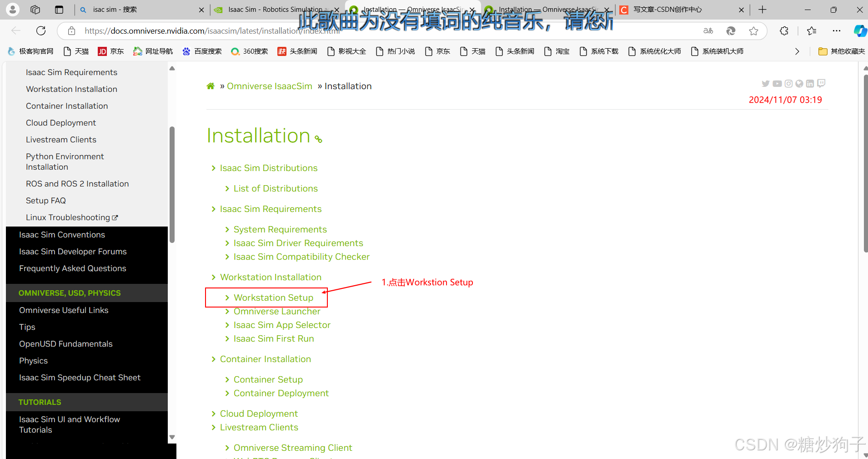Open the Instagram icon in the page header

click(x=788, y=84)
